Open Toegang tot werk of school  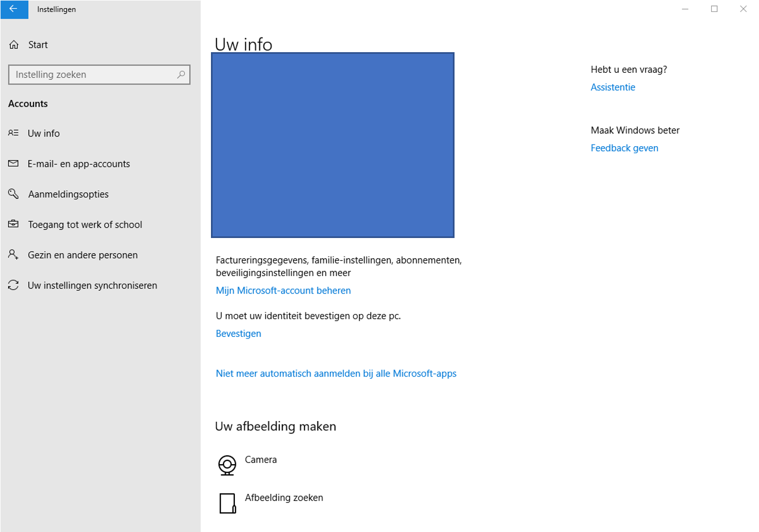coord(85,224)
